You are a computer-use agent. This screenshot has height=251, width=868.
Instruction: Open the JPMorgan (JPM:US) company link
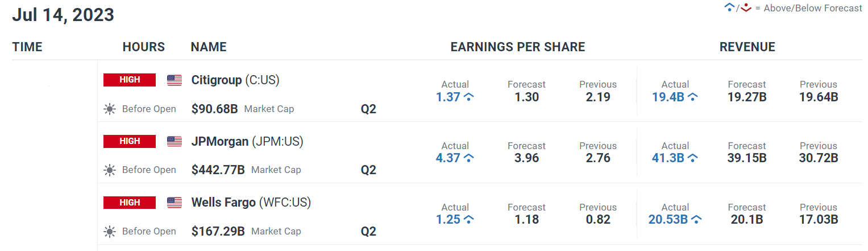pyautogui.click(x=247, y=141)
